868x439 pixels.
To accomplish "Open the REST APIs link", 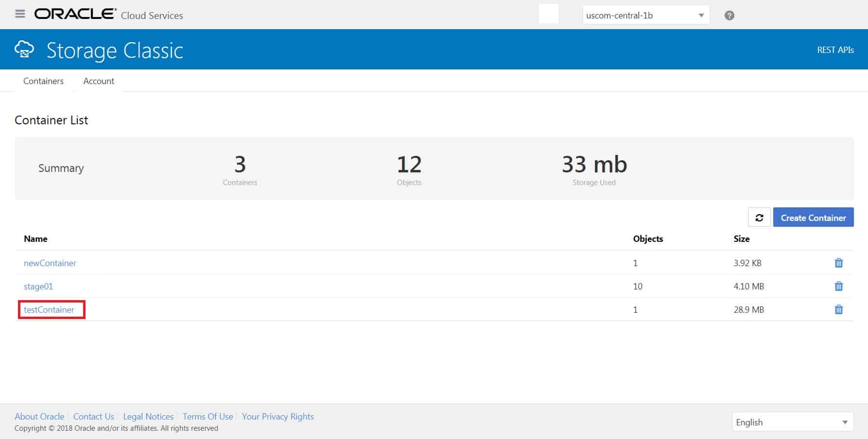I will [x=835, y=50].
